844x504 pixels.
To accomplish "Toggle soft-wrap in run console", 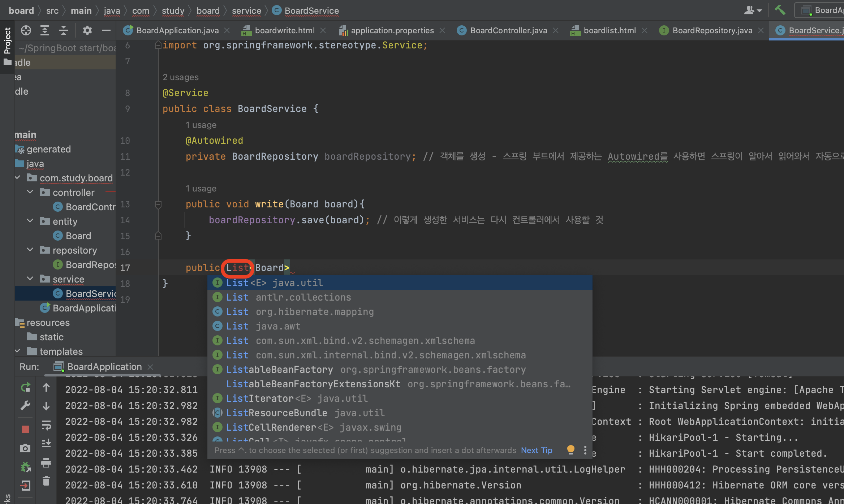I will 46,425.
